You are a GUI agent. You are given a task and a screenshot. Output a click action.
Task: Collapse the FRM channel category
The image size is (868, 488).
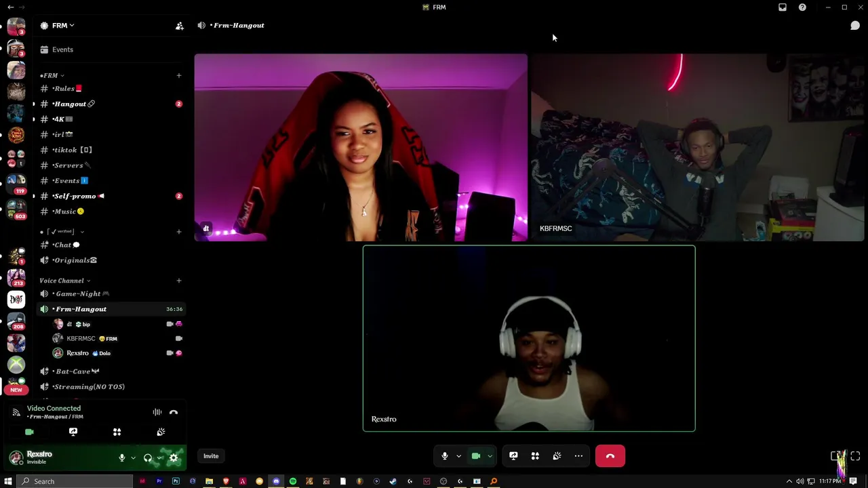pyautogui.click(x=52, y=76)
